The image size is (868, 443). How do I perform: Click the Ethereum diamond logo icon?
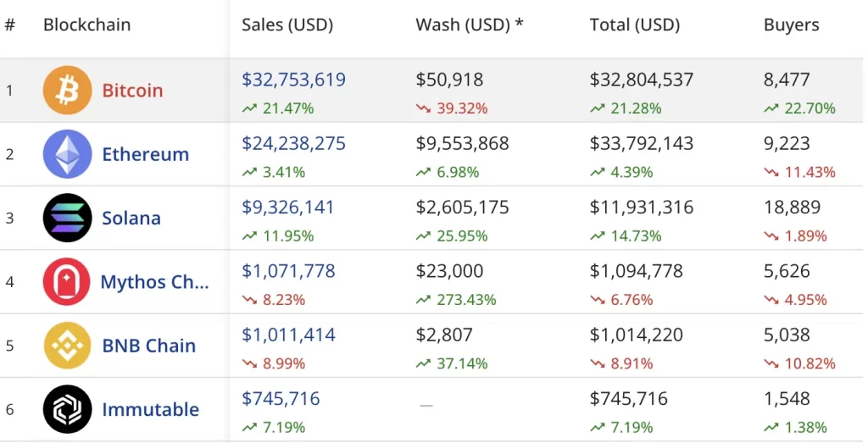coord(67,154)
